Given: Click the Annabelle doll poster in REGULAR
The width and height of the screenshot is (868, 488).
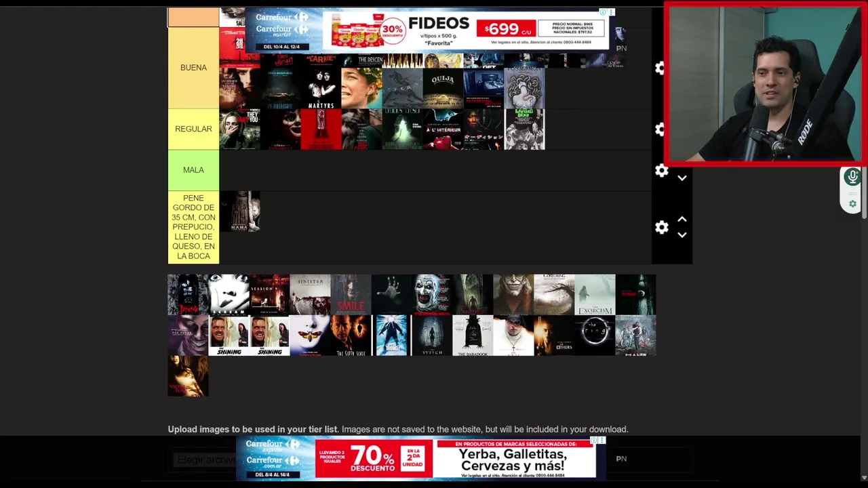Looking at the screenshot, I should pos(280,129).
